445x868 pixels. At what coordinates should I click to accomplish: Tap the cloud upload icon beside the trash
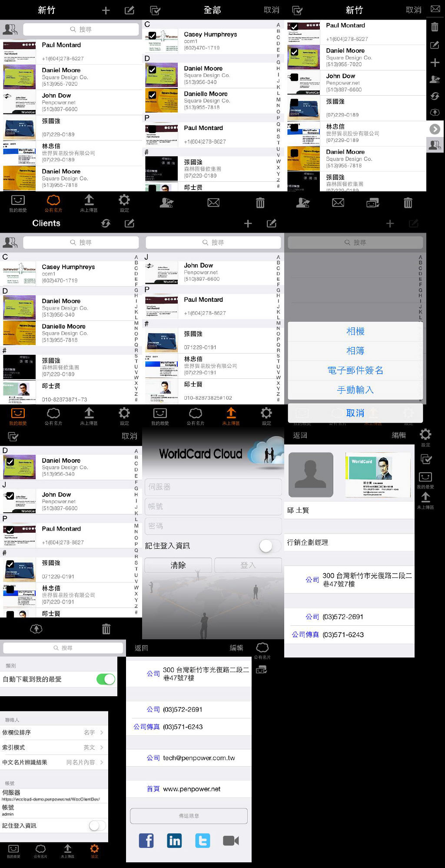(x=36, y=629)
